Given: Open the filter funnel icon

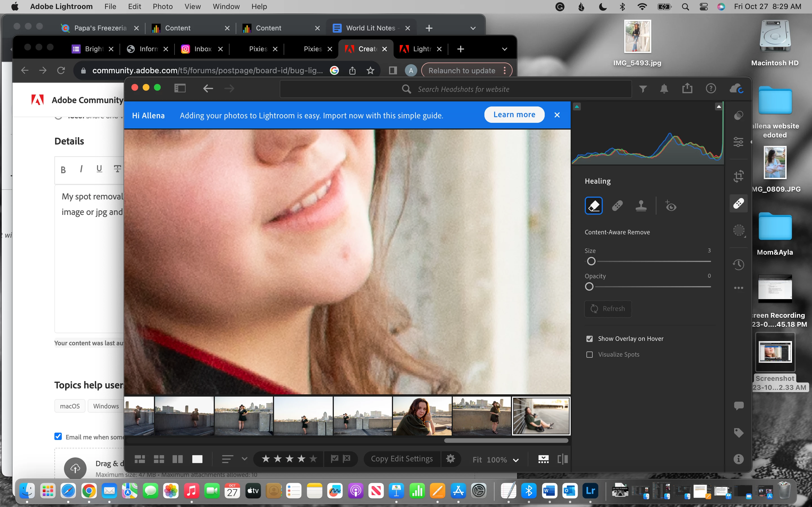Looking at the screenshot, I should (643, 89).
